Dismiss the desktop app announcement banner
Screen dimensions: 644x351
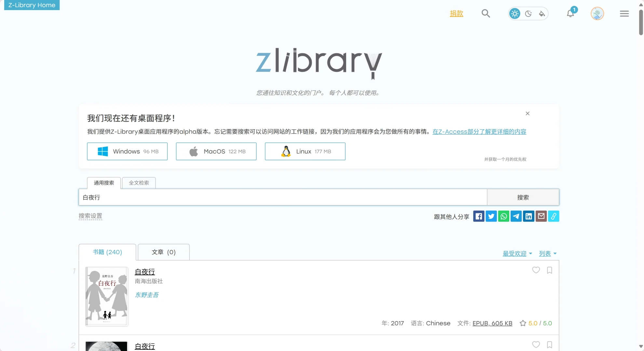pos(528,113)
